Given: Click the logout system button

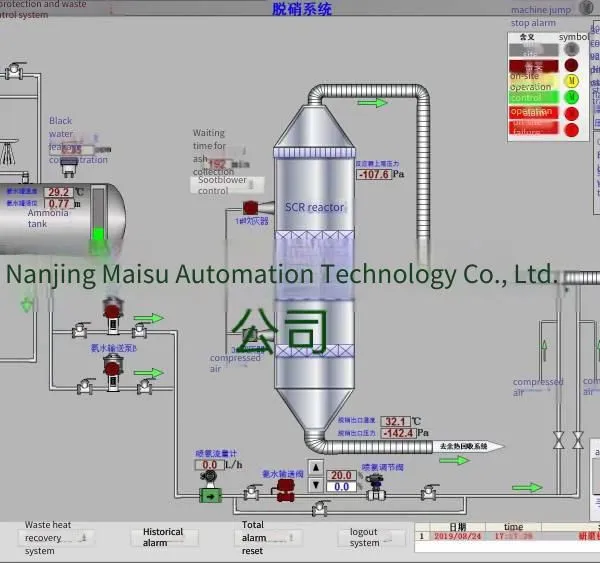Looking at the screenshot, I should (371, 538).
